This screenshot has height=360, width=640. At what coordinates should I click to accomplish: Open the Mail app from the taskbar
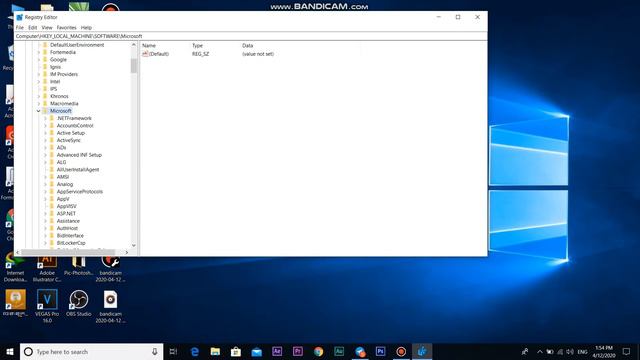[256, 351]
